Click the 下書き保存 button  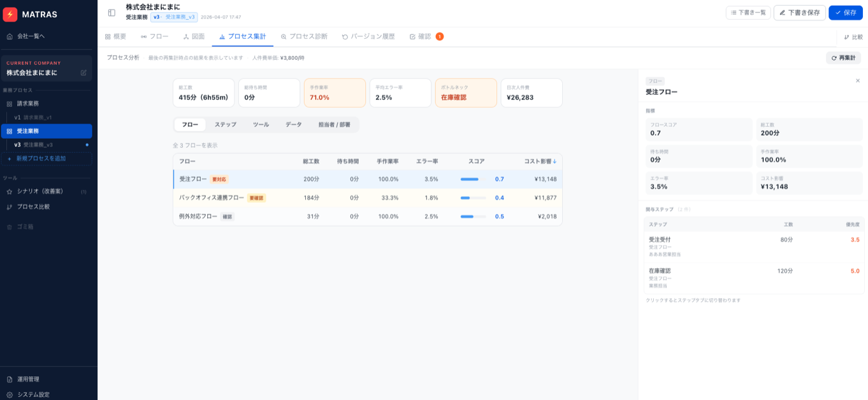(x=799, y=13)
